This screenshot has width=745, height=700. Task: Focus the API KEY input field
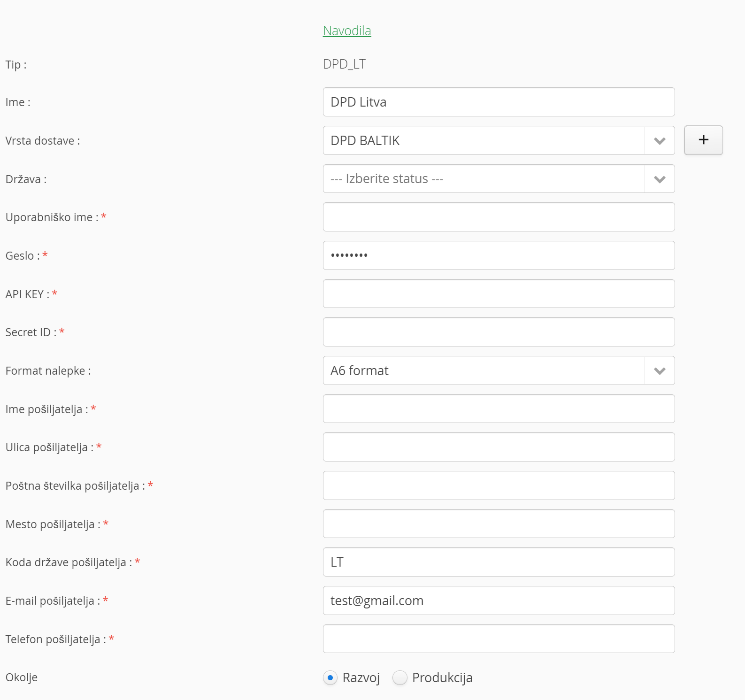[499, 294]
